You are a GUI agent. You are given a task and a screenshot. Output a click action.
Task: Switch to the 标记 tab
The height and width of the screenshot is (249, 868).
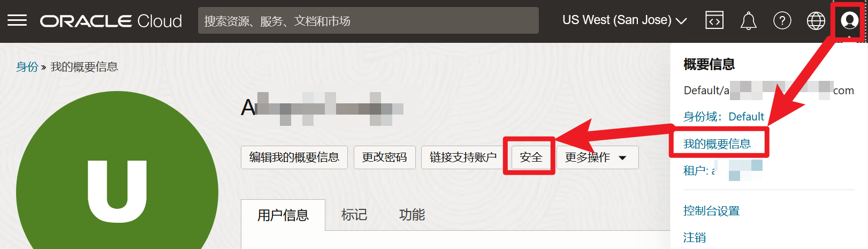[x=354, y=215]
